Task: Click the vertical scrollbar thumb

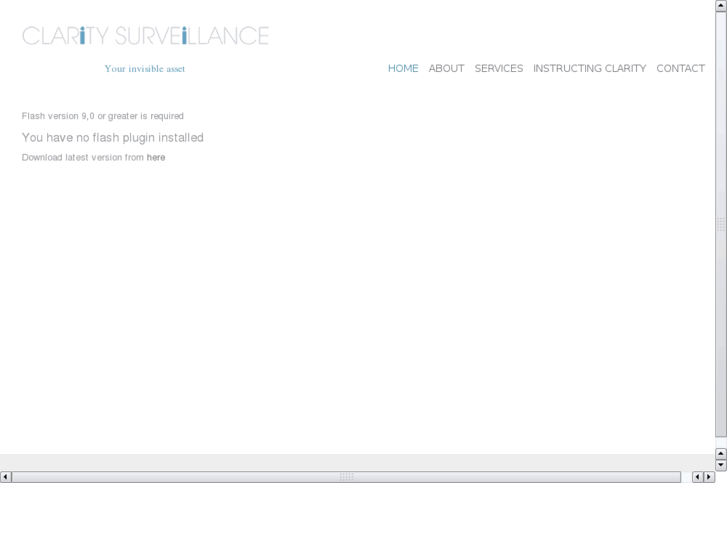Action: 721,224
